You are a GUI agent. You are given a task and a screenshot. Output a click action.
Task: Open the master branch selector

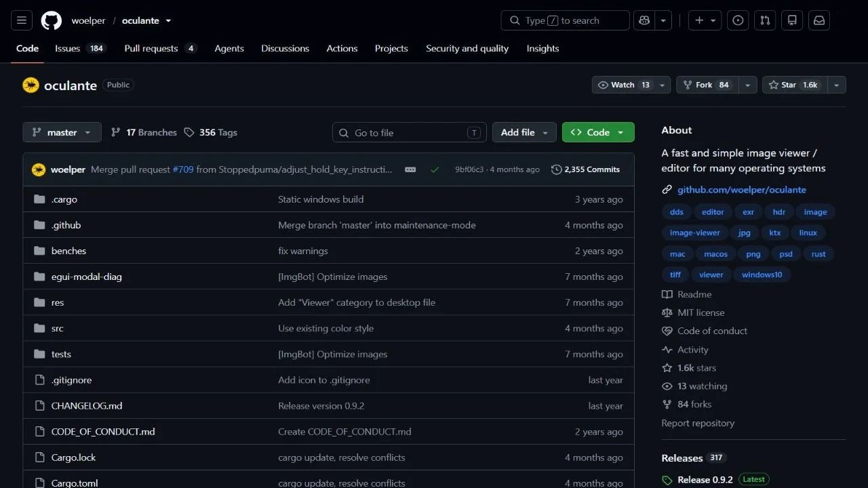(x=62, y=132)
